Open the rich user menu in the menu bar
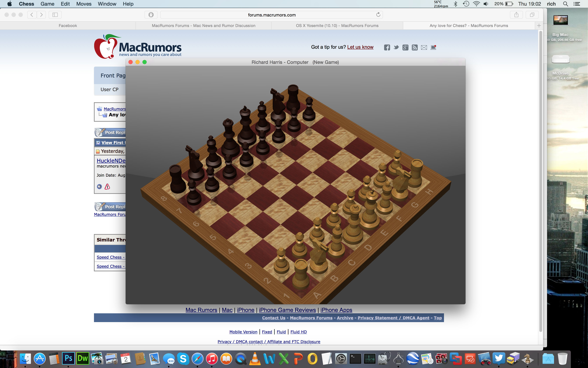The image size is (588, 368). click(551, 4)
